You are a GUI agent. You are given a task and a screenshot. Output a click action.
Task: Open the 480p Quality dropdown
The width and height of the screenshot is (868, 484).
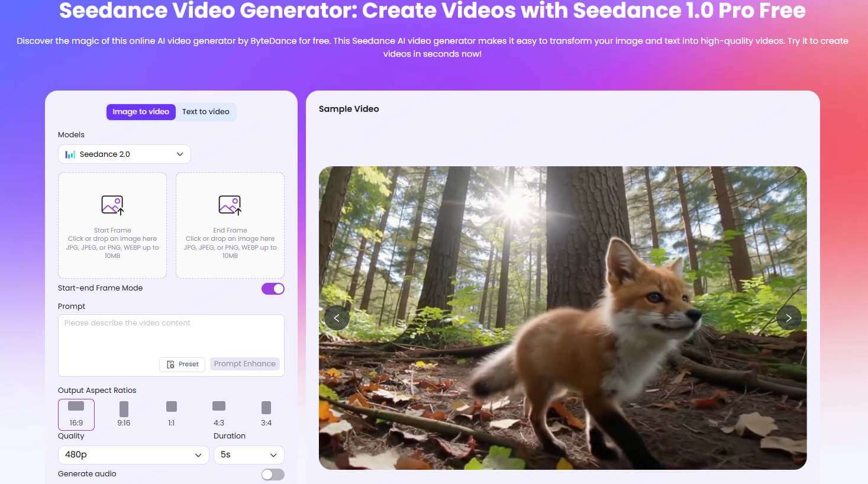pyautogui.click(x=133, y=455)
